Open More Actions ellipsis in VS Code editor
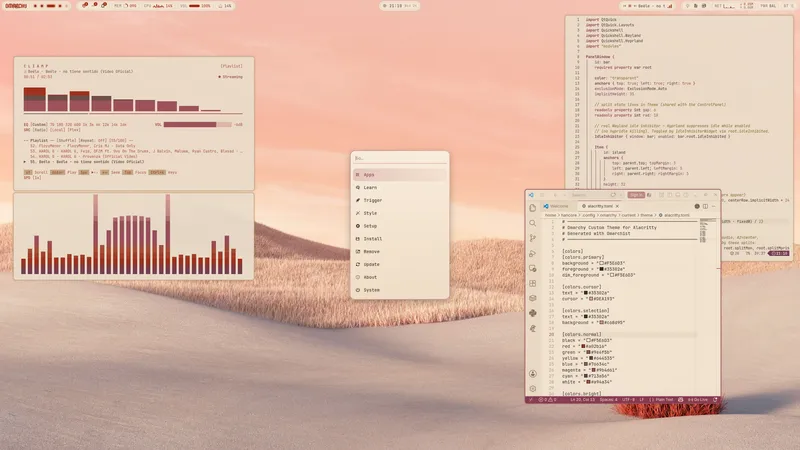The height and width of the screenshot is (450, 800). pos(714,206)
